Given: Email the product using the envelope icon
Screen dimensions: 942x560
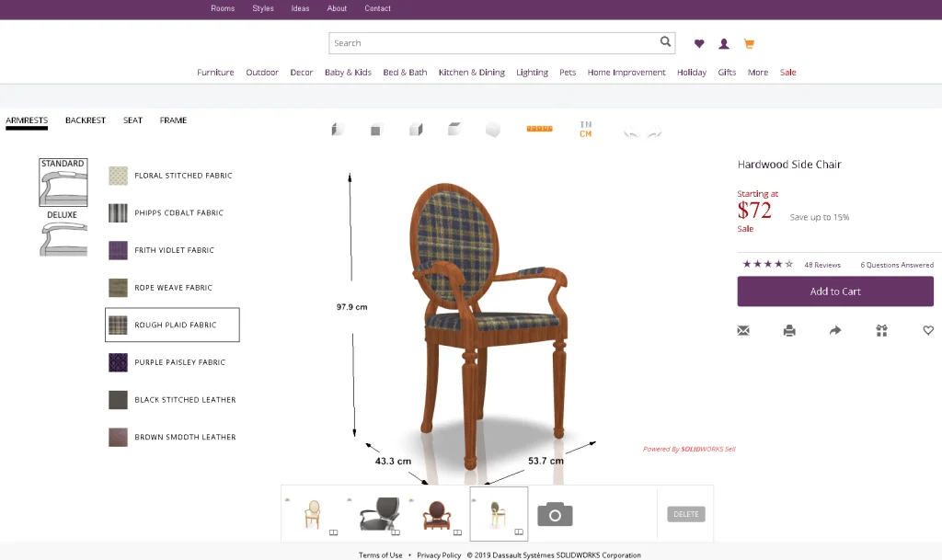Looking at the screenshot, I should (x=743, y=330).
